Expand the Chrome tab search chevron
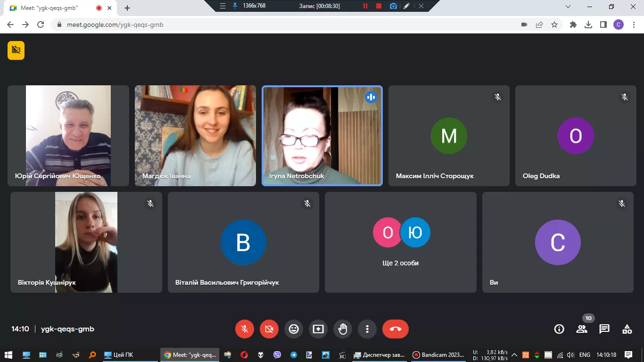This screenshot has width=644, height=362. tap(568, 7)
